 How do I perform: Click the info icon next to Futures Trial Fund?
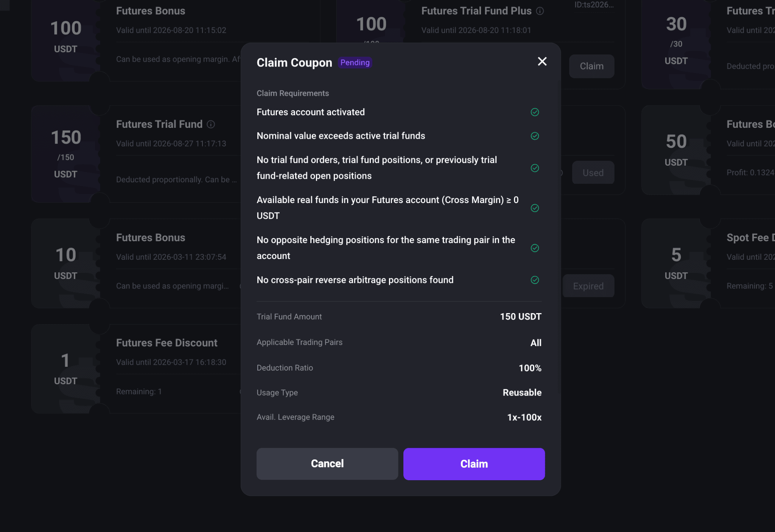point(211,124)
